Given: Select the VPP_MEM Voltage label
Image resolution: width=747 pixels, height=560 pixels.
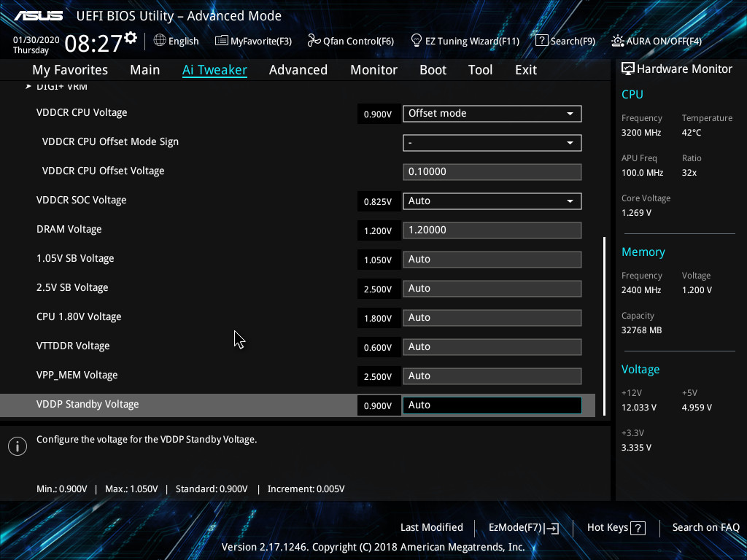Looking at the screenshot, I should click(x=77, y=376).
